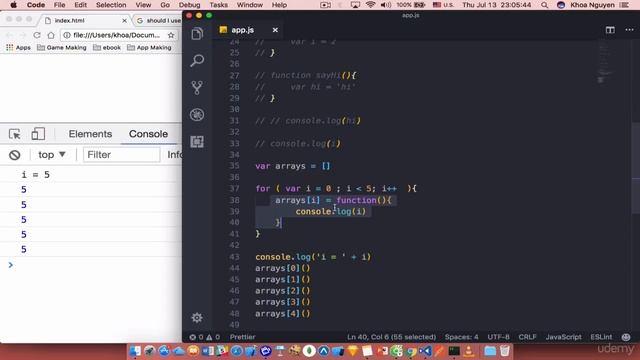
Task: Open the Debug menu
Action: click(x=189, y=5)
